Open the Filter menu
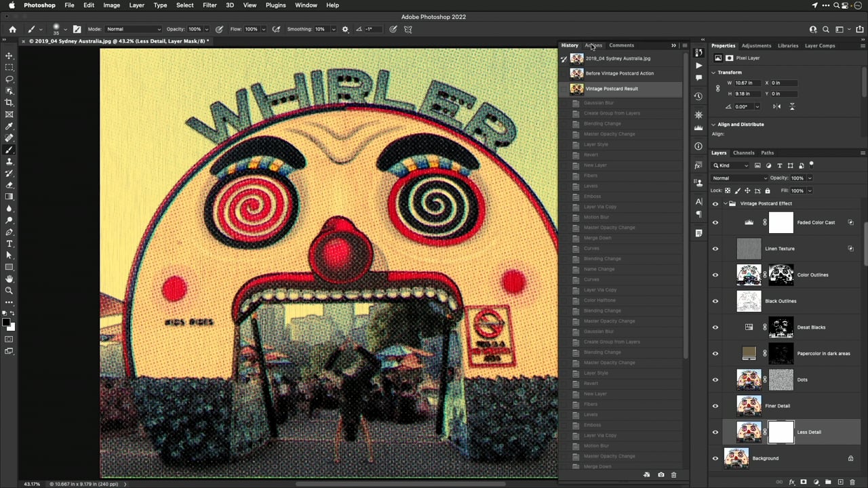This screenshot has width=868, height=488. [x=210, y=5]
